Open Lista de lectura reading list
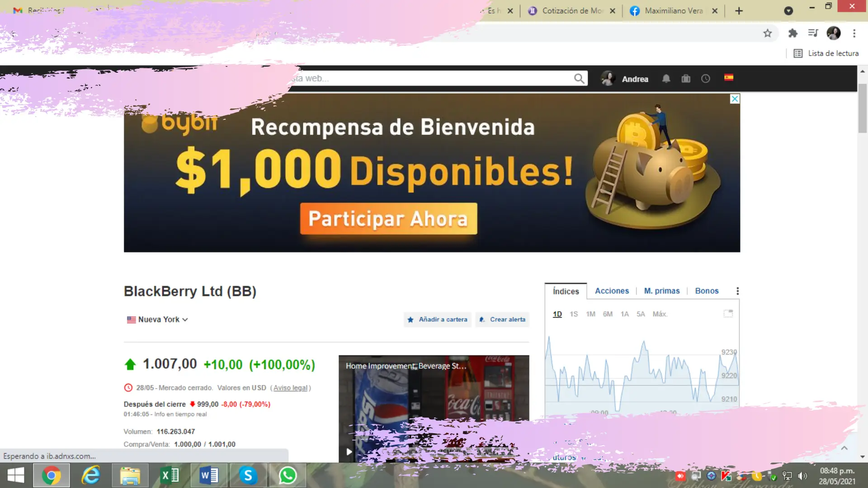Viewport: 868px width, 488px height. coord(826,53)
